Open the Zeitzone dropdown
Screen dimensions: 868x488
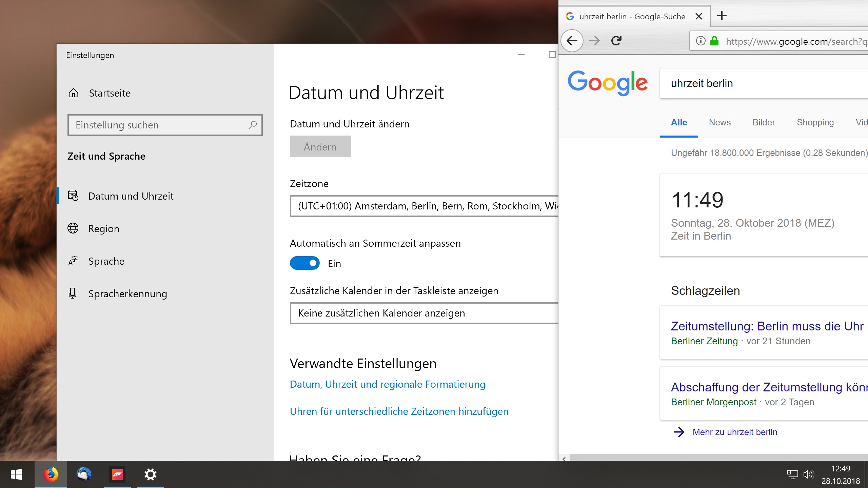click(424, 206)
